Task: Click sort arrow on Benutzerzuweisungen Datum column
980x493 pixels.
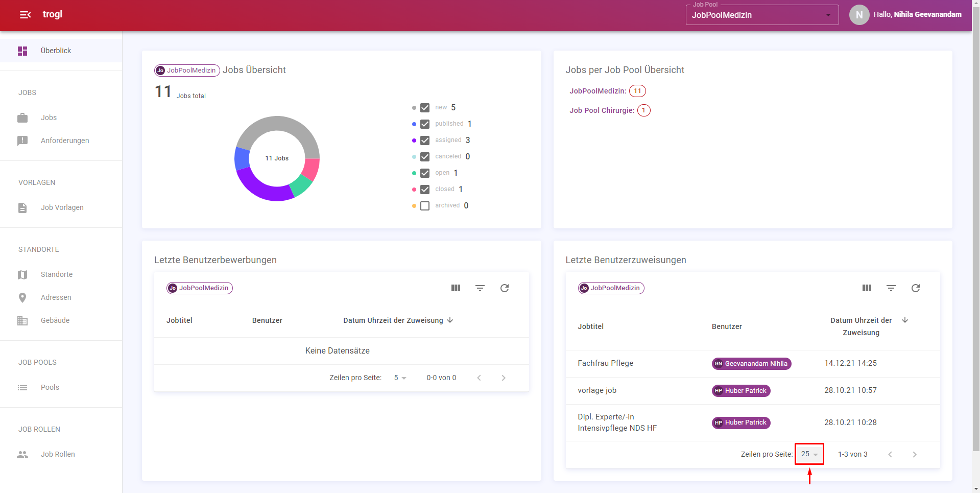Action: tap(905, 320)
